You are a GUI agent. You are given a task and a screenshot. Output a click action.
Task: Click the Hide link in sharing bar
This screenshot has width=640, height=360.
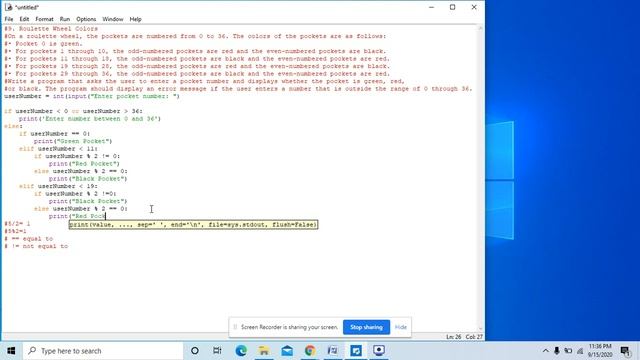pyautogui.click(x=400, y=327)
